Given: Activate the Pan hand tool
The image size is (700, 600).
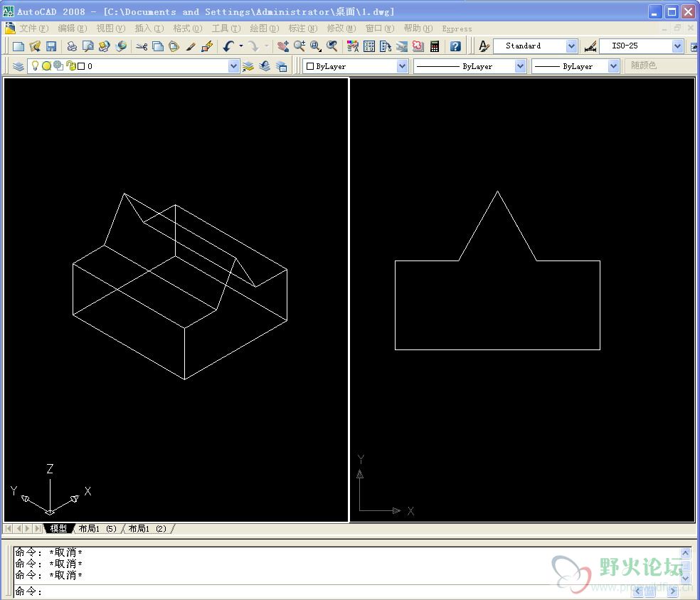Looking at the screenshot, I should pyautogui.click(x=282, y=46).
